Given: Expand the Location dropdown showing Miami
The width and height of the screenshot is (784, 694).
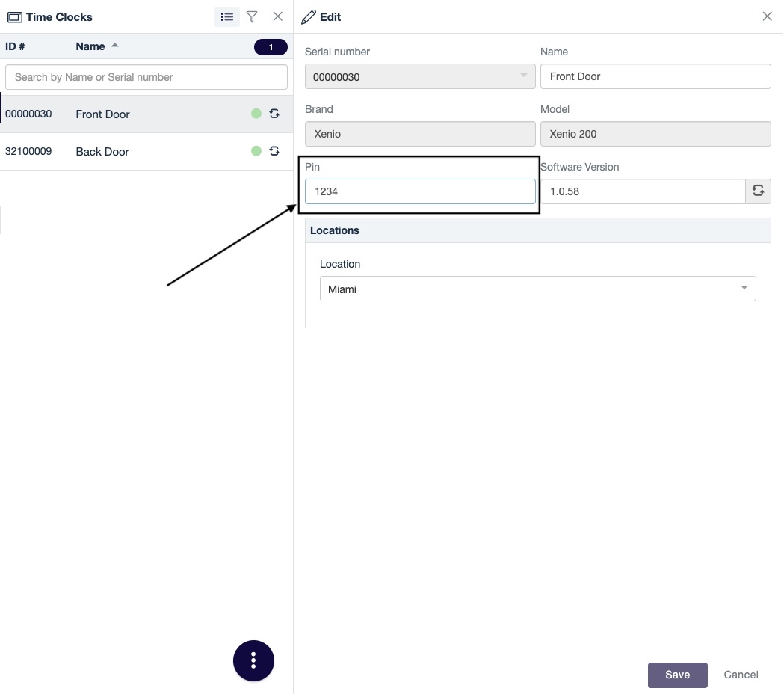Looking at the screenshot, I should [537, 289].
